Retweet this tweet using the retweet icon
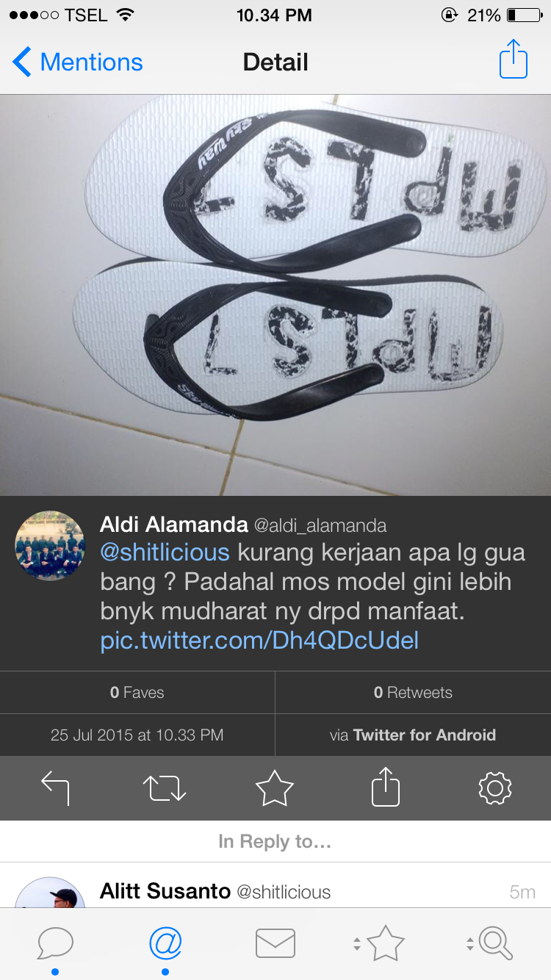Image resolution: width=551 pixels, height=980 pixels. 165,788
